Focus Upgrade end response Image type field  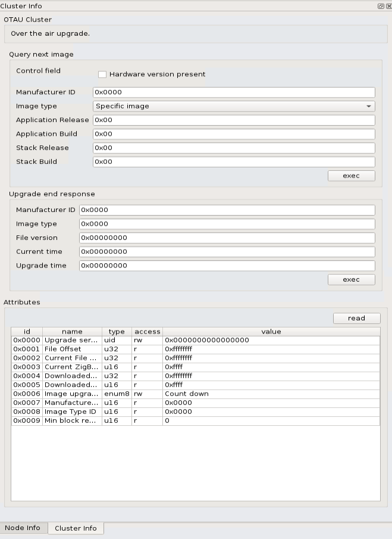(227, 224)
